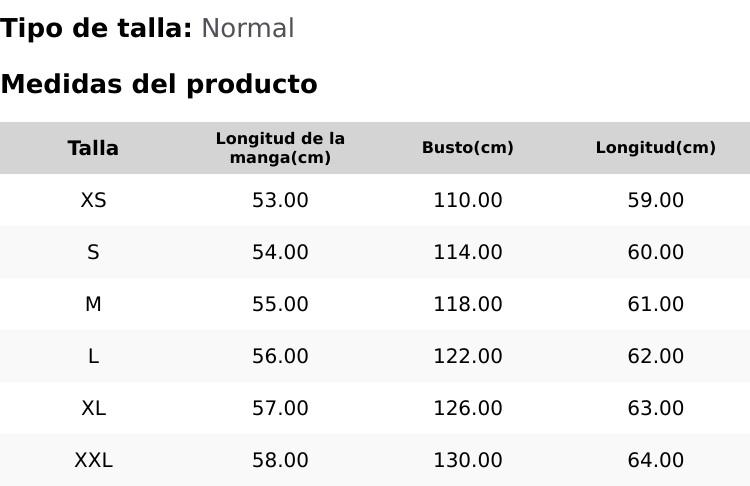Screen dimensions: 750x486
Task: Click the 60.00 length cell
Action: [x=655, y=253]
